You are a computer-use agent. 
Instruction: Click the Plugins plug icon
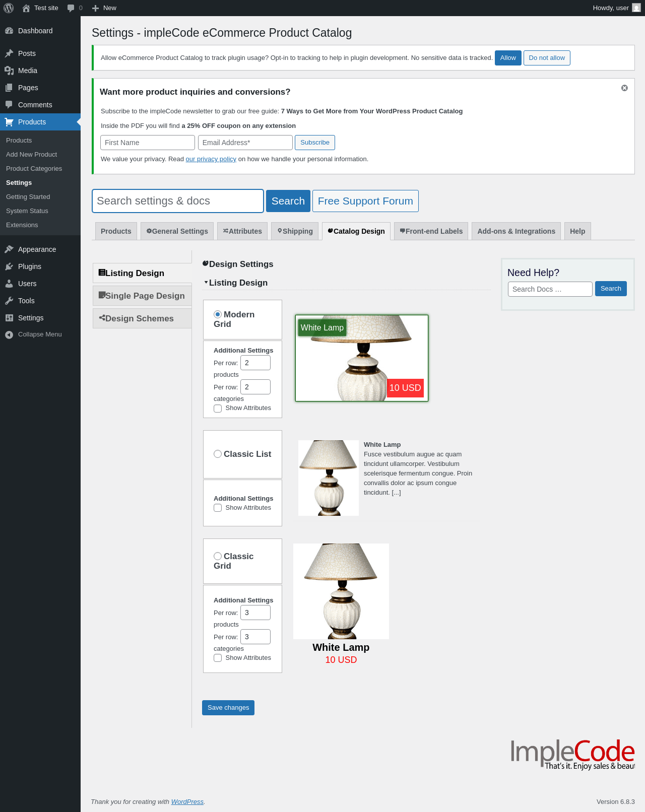[x=9, y=266]
